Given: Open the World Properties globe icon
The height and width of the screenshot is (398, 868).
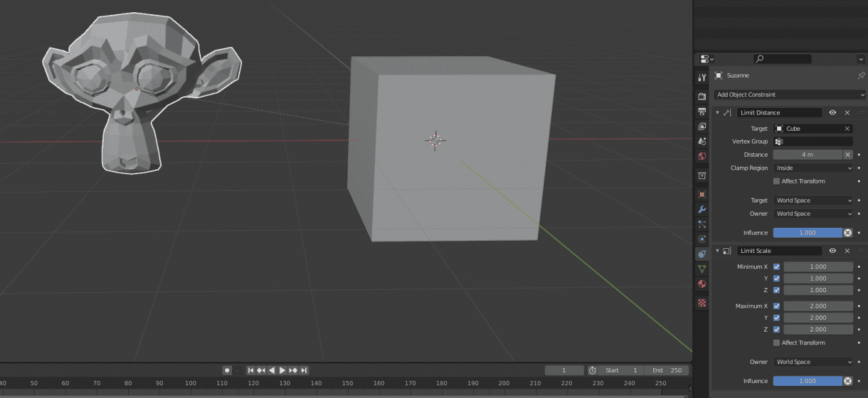Looking at the screenshot, I should [702, 156].
